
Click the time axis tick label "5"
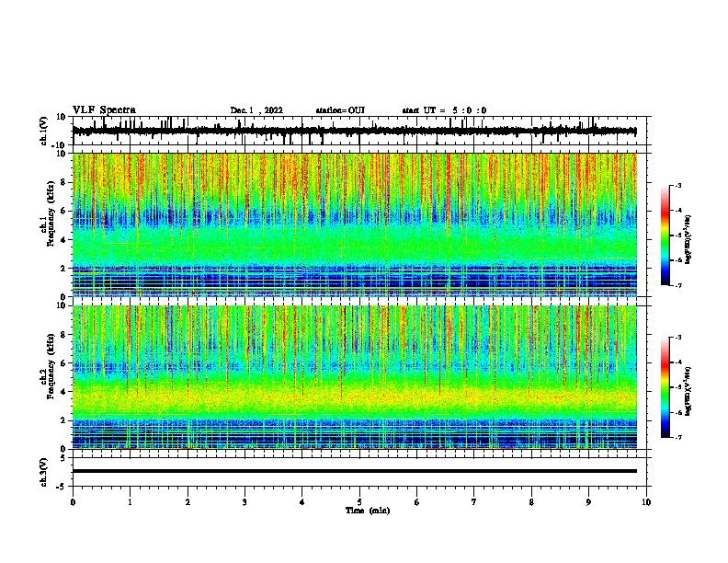click(x=359, y=502)
